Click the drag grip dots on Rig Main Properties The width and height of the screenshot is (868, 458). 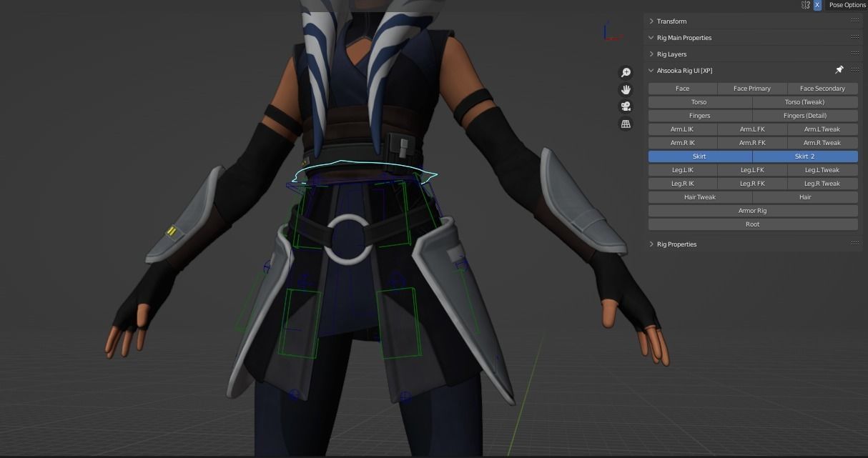click(x=855, y=37)
